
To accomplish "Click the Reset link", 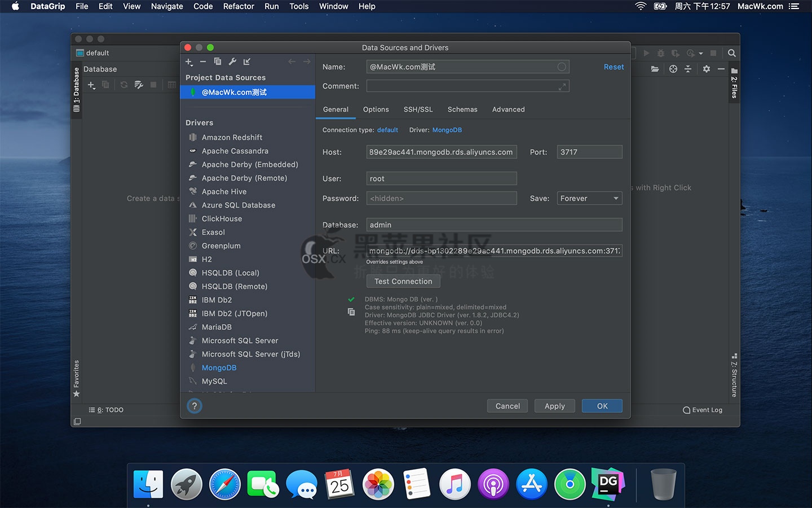I will [x=614, y=67].
